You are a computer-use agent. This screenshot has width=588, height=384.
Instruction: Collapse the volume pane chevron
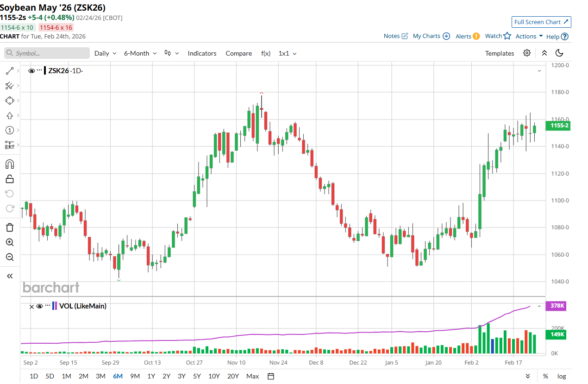point(539,306)
